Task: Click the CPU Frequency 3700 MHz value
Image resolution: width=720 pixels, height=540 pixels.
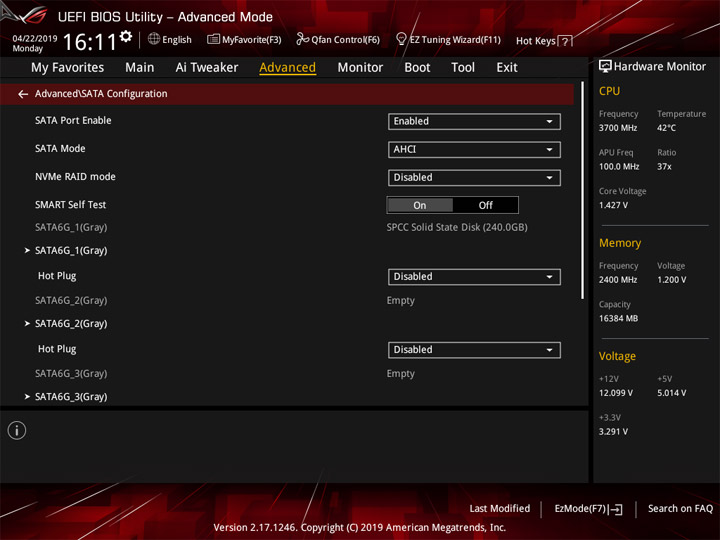Action: click(618, 128)
